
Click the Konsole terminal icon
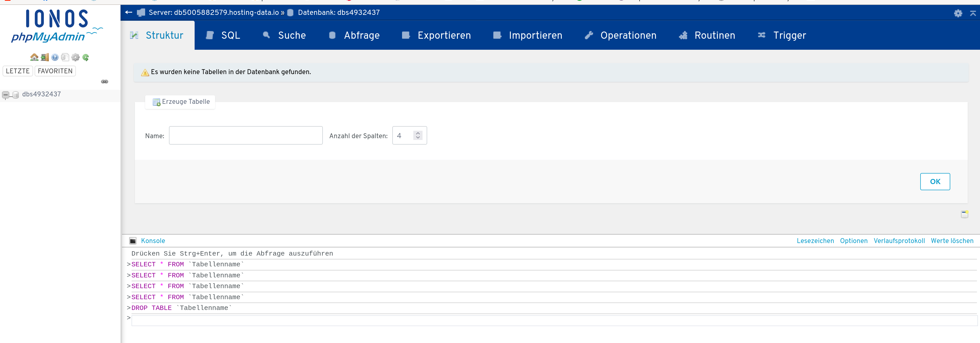click(133, 241)
